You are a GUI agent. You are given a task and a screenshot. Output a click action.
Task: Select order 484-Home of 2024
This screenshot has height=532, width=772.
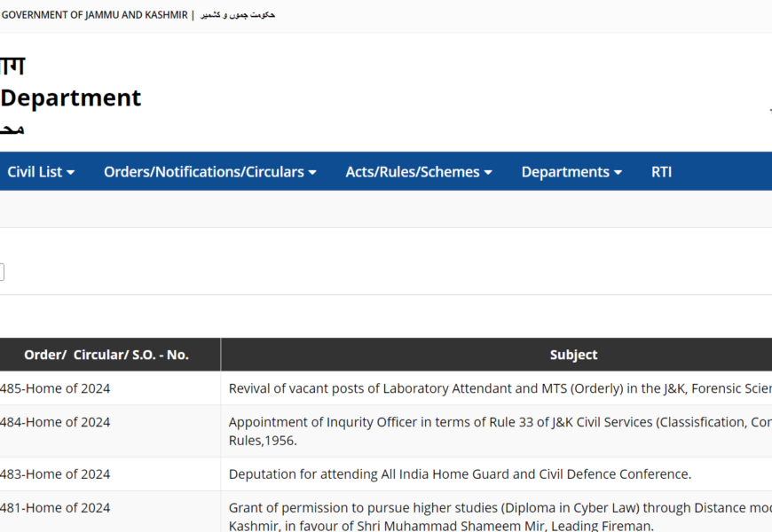point(55,422)
